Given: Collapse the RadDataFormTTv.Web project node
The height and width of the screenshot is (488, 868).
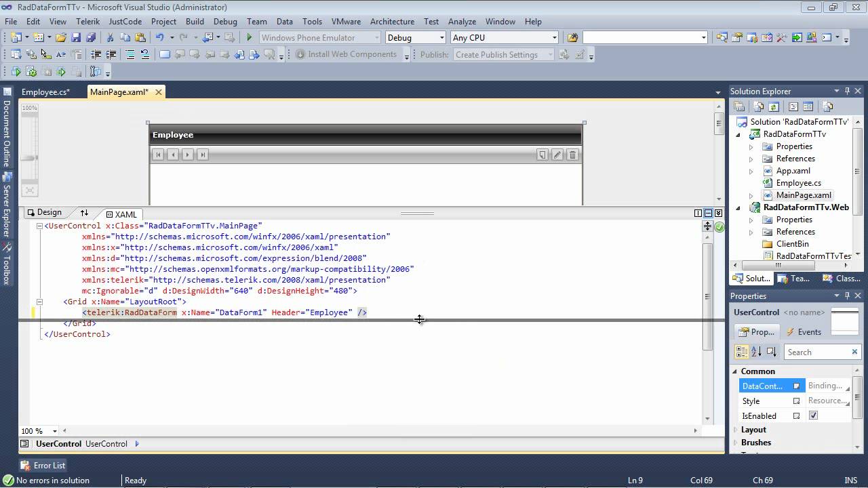Looking at the screenshot, I should pos(739,207).
